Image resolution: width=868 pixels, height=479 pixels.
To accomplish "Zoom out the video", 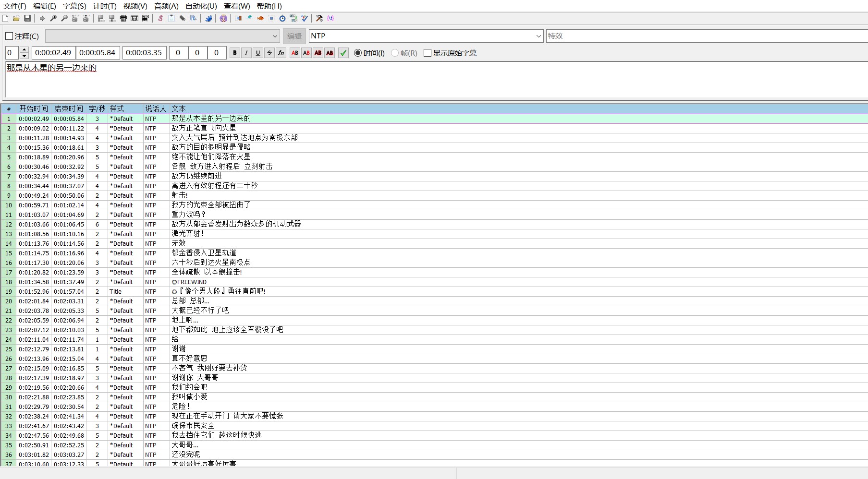I will click(x=64, y=18).
